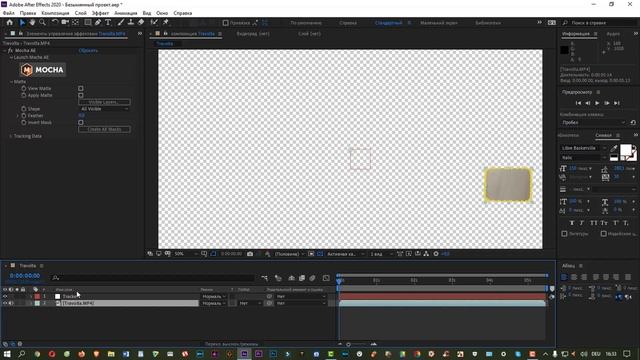
Task: Click the red label color of Tracker layer
Action: [37, 296]
